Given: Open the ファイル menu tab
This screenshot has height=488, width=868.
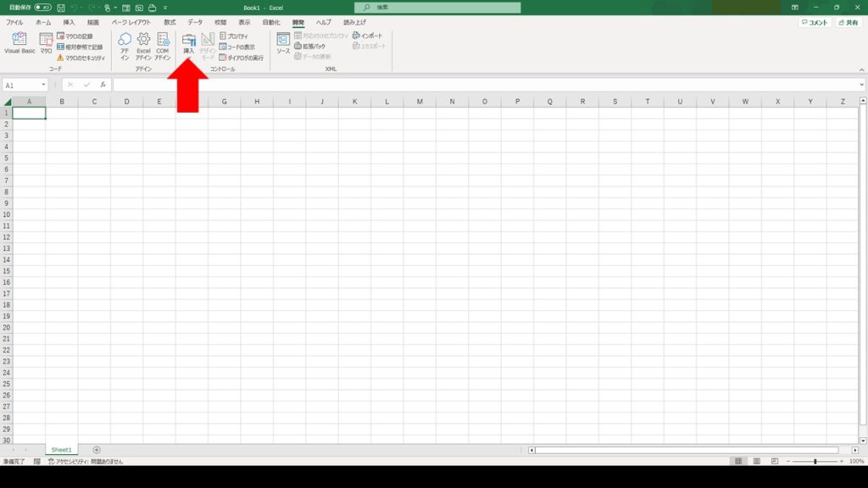Looking at the screenshot, I should click(14, 22).
